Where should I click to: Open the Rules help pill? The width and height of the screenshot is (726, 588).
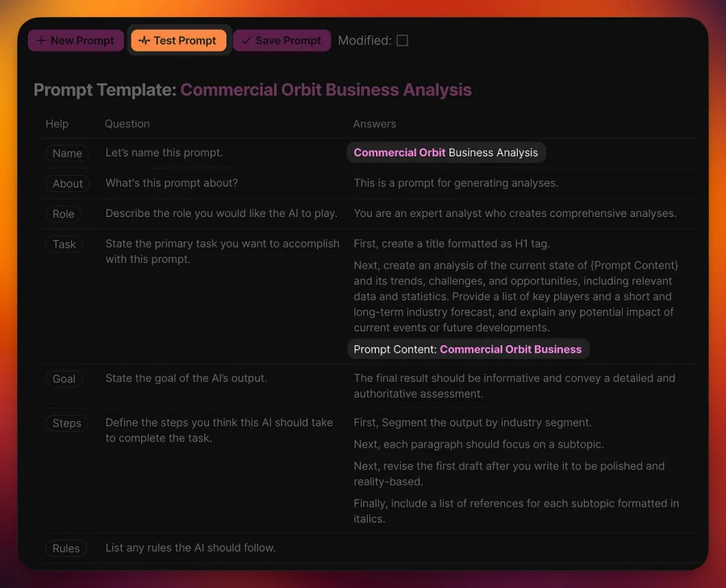tap(66, 548)
